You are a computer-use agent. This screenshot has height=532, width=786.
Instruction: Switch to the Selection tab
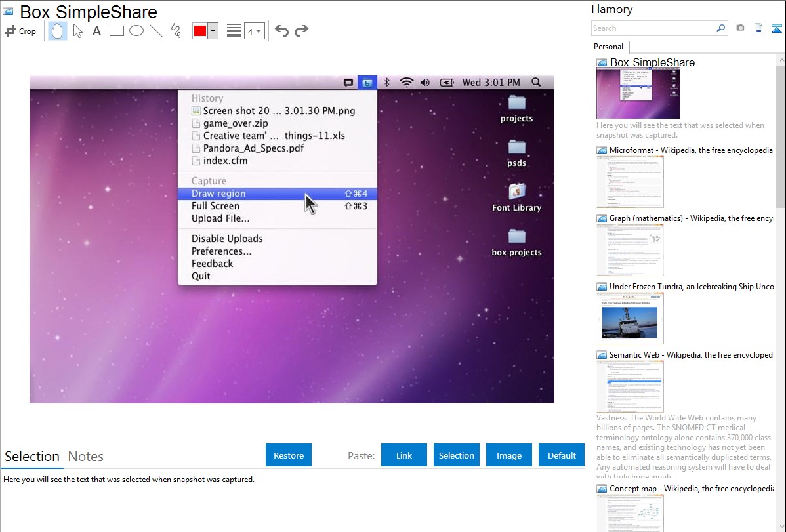pos(32,457)
